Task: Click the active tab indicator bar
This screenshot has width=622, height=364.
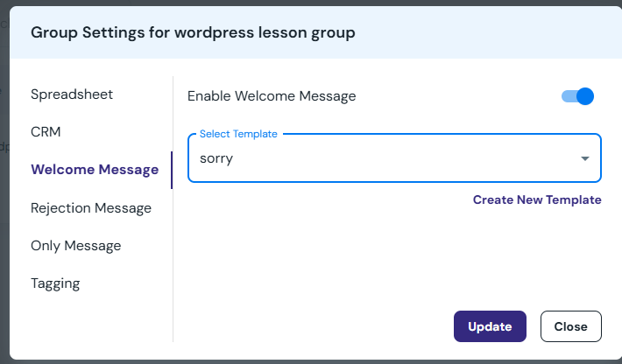Action: pos(172,170)
